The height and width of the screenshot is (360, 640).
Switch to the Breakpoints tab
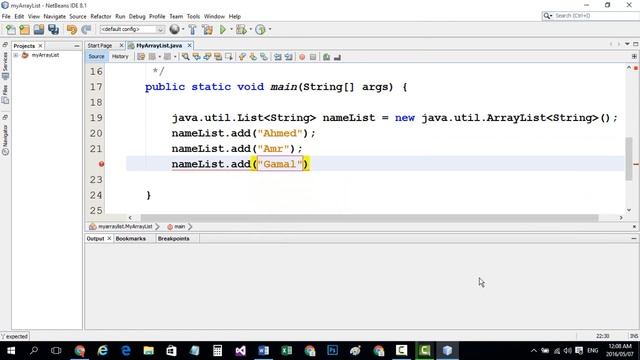point(173,238)
